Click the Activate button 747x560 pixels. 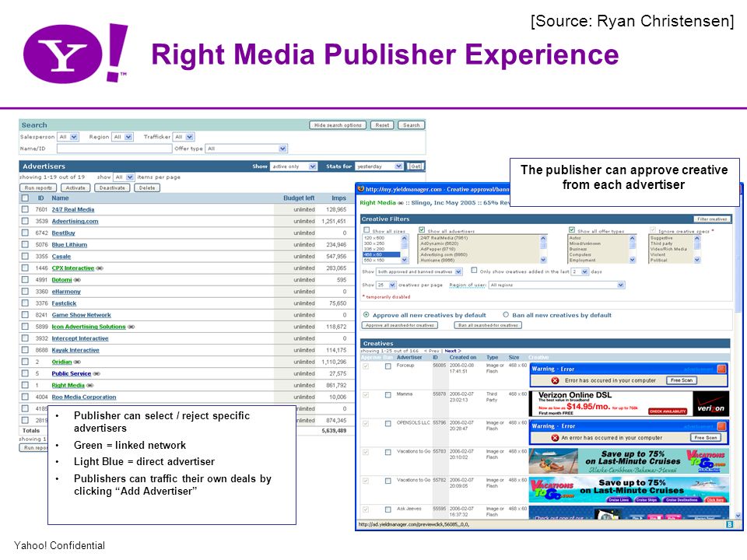pos(75,188)
